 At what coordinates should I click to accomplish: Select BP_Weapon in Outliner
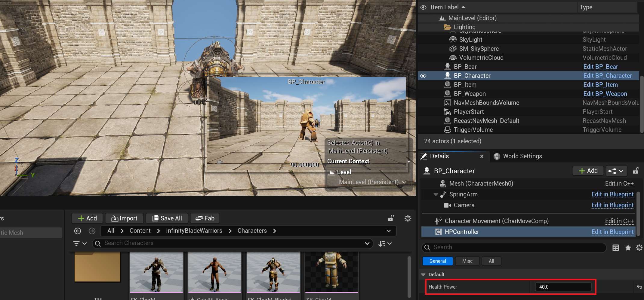470,94
